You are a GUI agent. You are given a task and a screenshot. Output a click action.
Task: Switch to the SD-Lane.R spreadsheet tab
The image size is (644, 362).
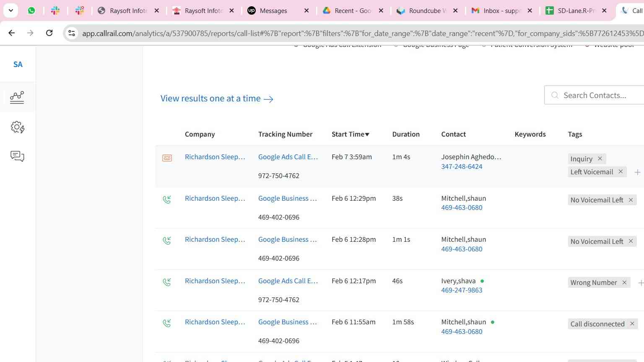576,10
